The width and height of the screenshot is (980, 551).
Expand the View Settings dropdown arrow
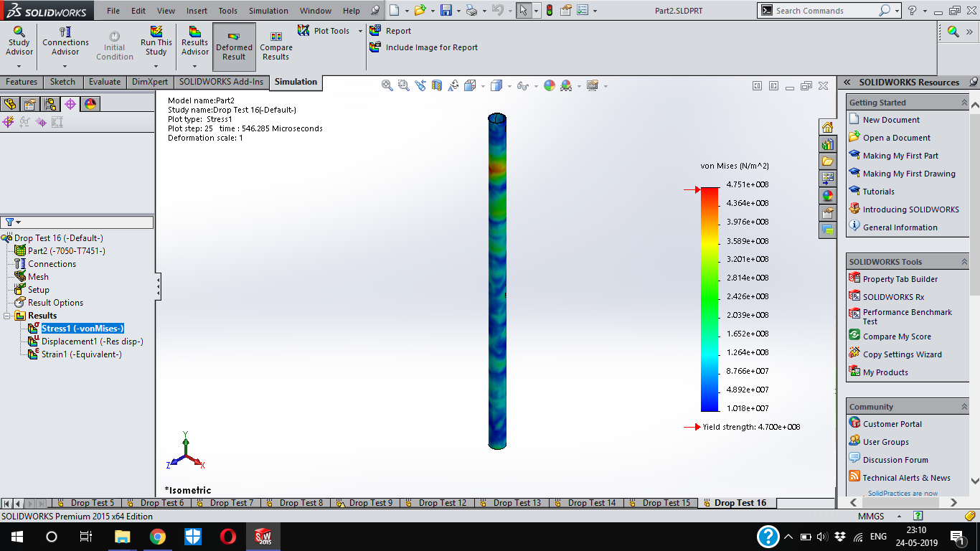tap(605, 86)
